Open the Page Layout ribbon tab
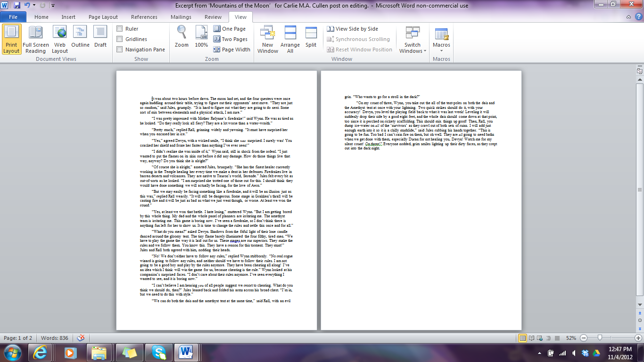The height and width of the screenshot is (362, 644). pyautogui.click(x=103, y=17)
